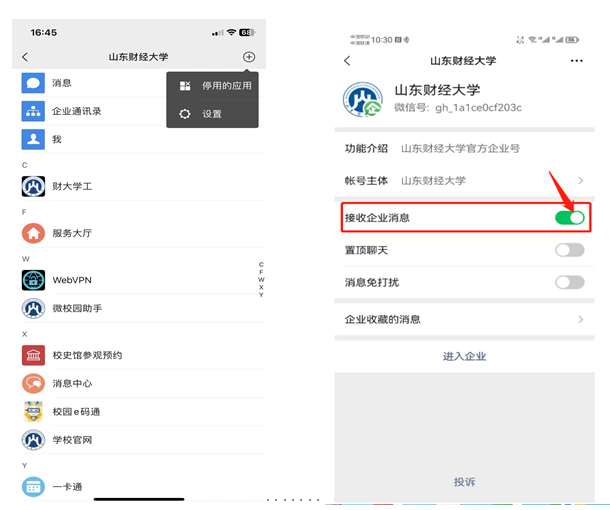
Task: Open the 一卡通 card icon
Action: tap(34, 487)
